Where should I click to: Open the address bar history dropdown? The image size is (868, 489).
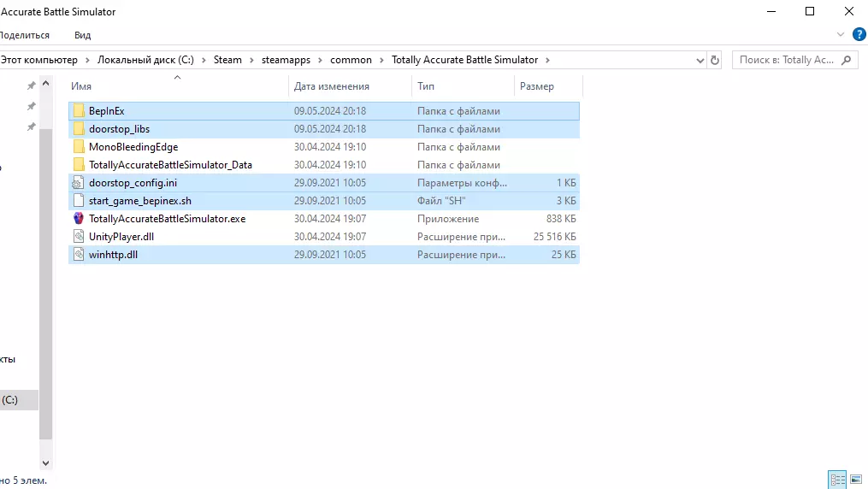[700, 60]
